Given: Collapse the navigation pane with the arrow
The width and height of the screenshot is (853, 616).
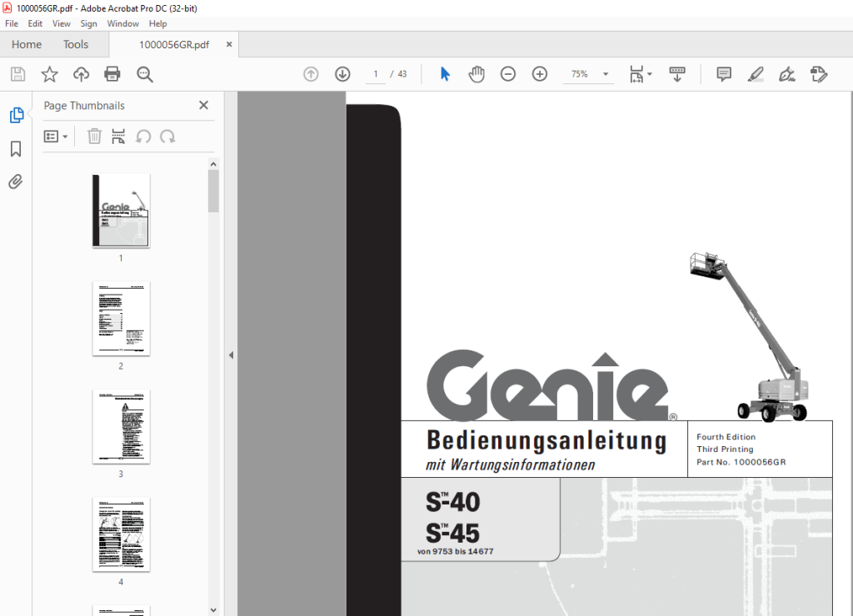Looking at the screenshot, I should coord(232,355).
